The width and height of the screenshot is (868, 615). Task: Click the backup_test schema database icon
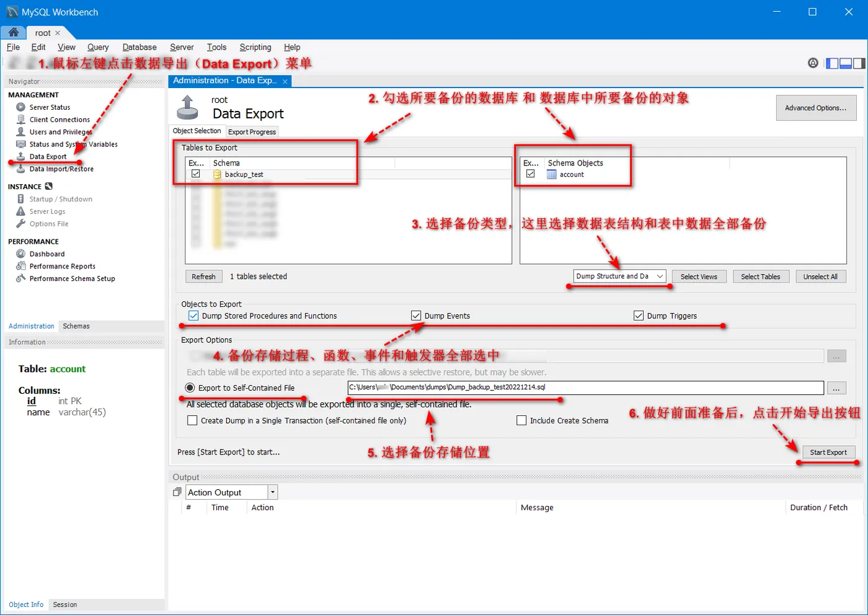[217, 175]
